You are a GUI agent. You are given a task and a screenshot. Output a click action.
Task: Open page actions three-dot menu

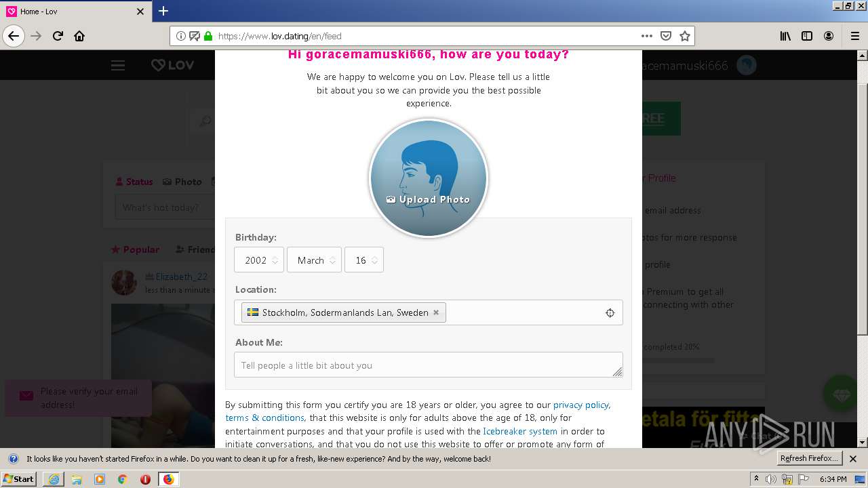[x=647, y=36]
